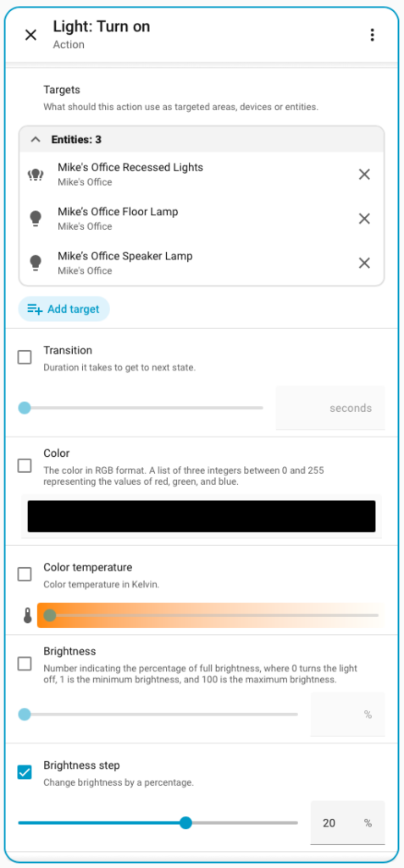404x868 pixels.
Task: Open the three-dot overflow menu
Action: 373,35
